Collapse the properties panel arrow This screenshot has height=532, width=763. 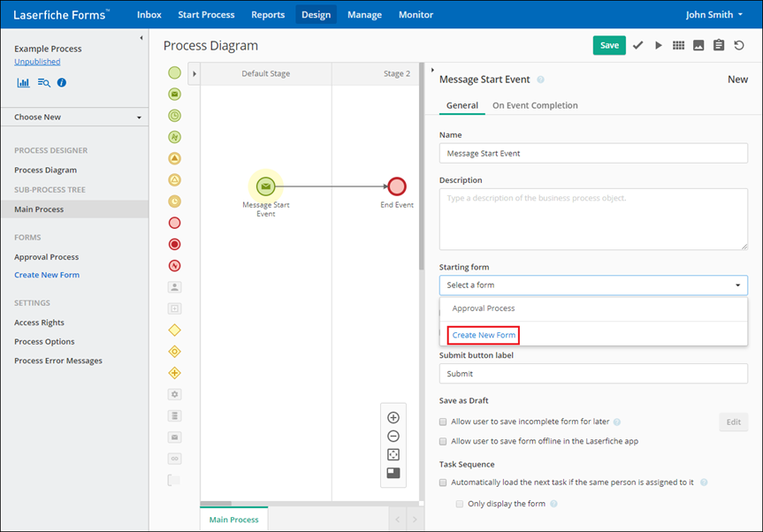tap(432, 70)
